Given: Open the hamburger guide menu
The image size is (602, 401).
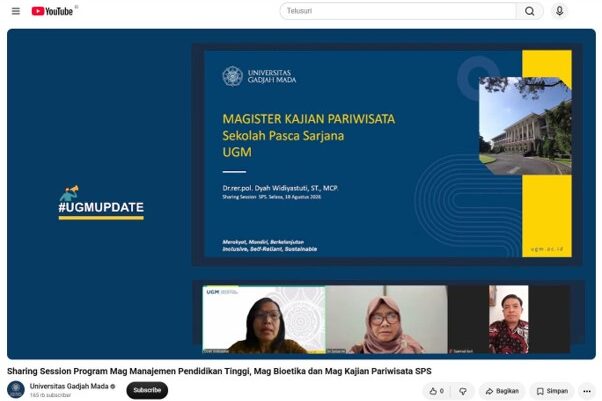Looking at the screenshot, I should pyautogui.click(x=16, y=11).
